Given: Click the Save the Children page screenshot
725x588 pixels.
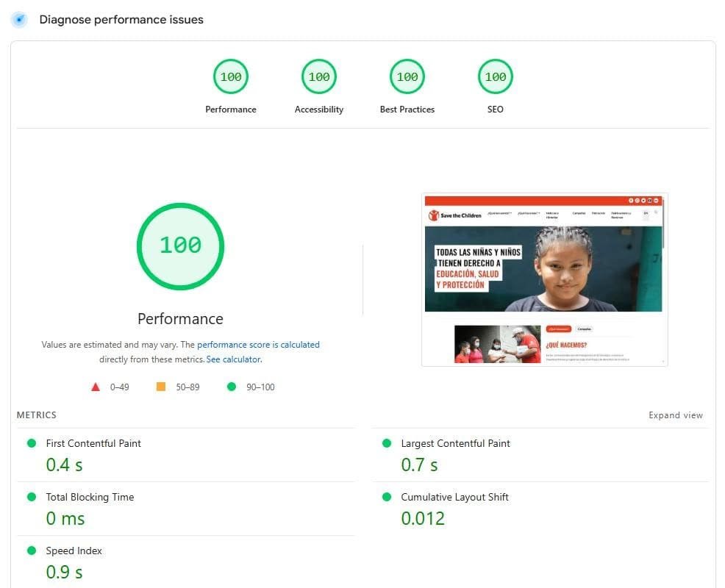Looking at the screenshot, I should [x=544, y=280].
